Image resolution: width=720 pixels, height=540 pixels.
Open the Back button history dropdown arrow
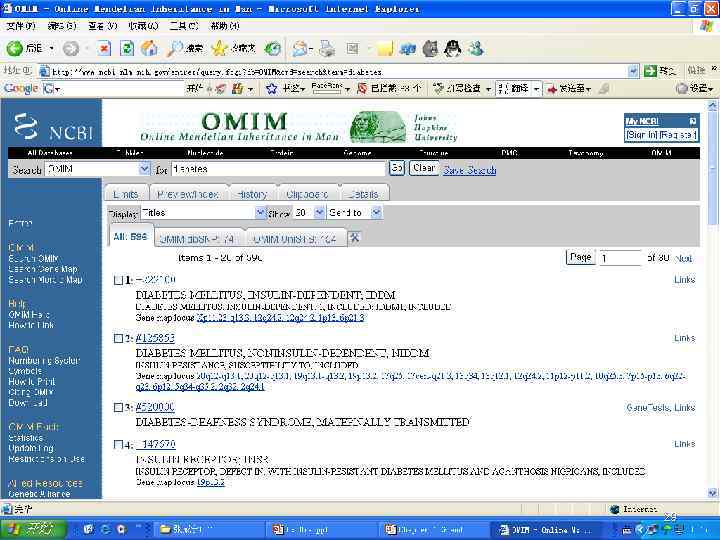51,48
